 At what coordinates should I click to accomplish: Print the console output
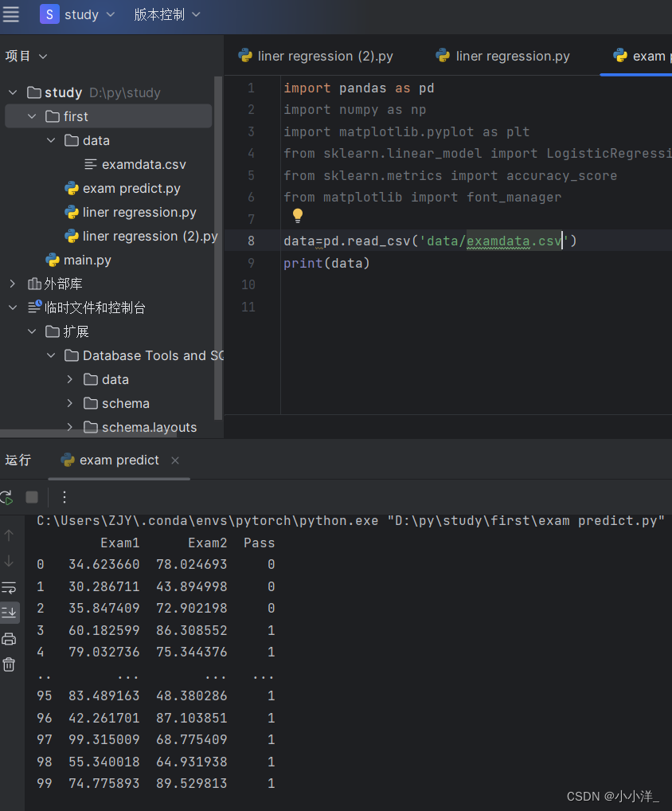click(x=9, y=638)
